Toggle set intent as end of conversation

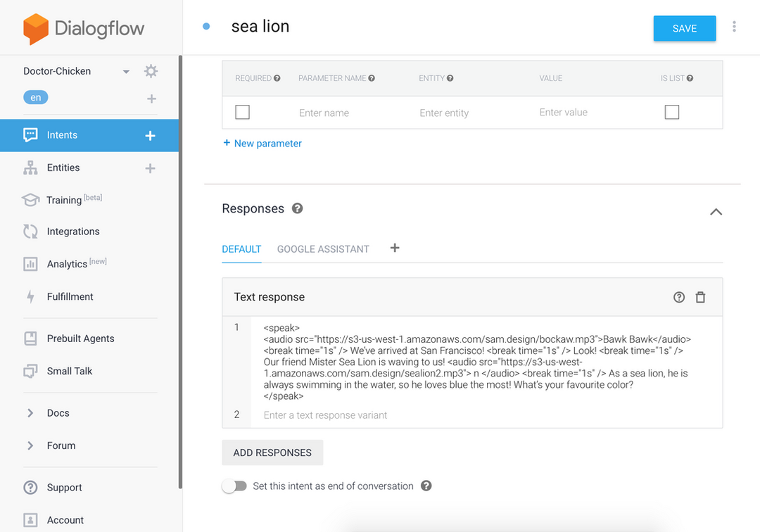tap(234, 486)
